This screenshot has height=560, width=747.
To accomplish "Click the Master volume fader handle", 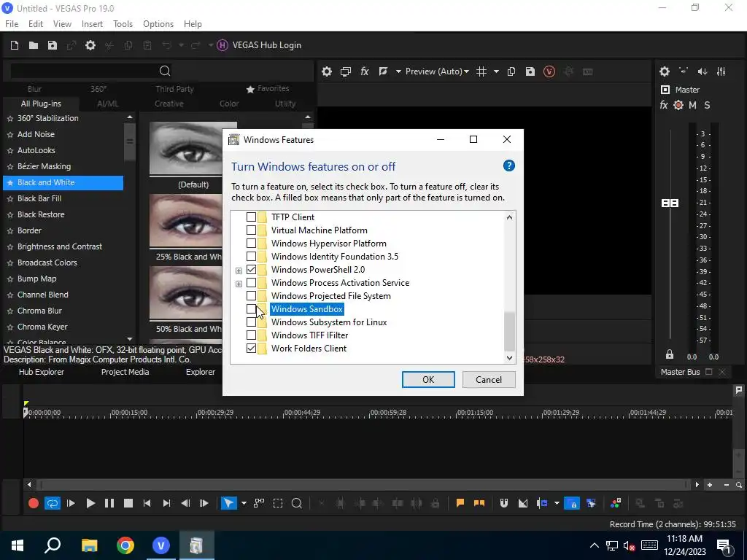I will pyautogui.click(x=670, y=203).
